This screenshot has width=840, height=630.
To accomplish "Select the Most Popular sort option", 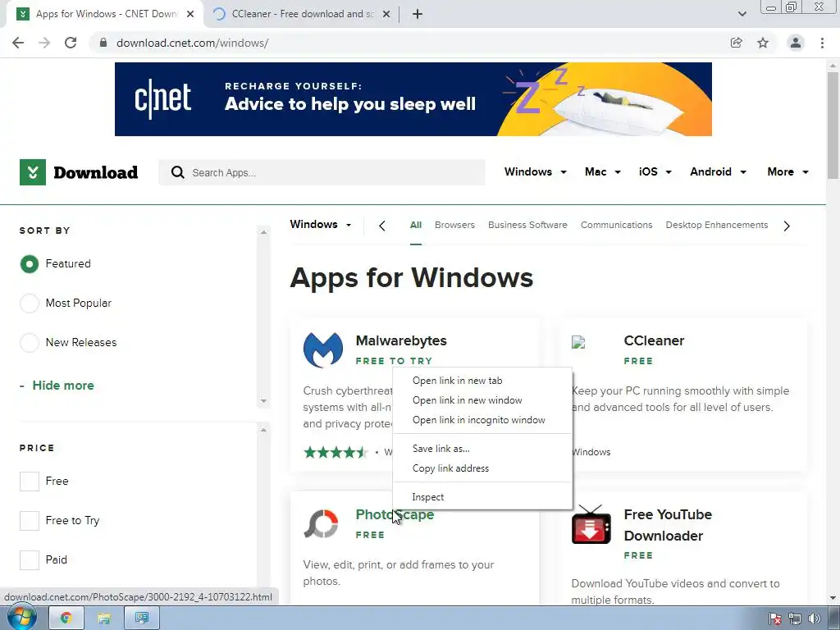I will click(30, 304).
